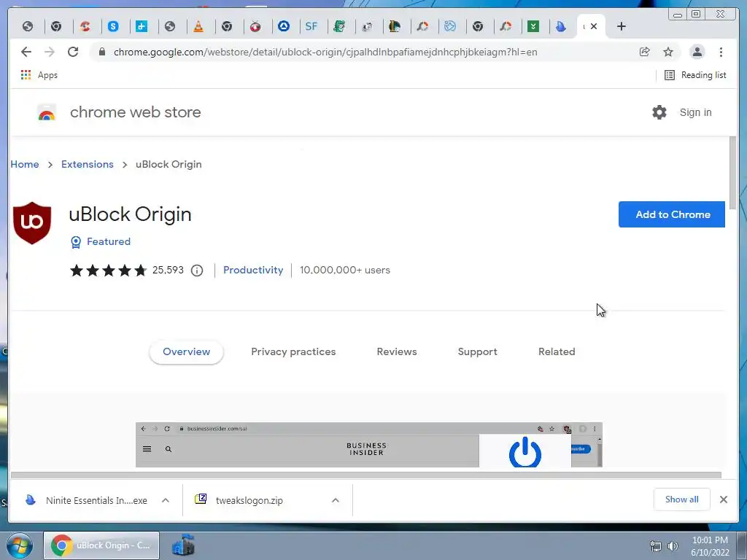Viewport: 747px width, 560px height.
Task: Switch to the CCleaner red C tab
Action: click(x=85, y=26)
